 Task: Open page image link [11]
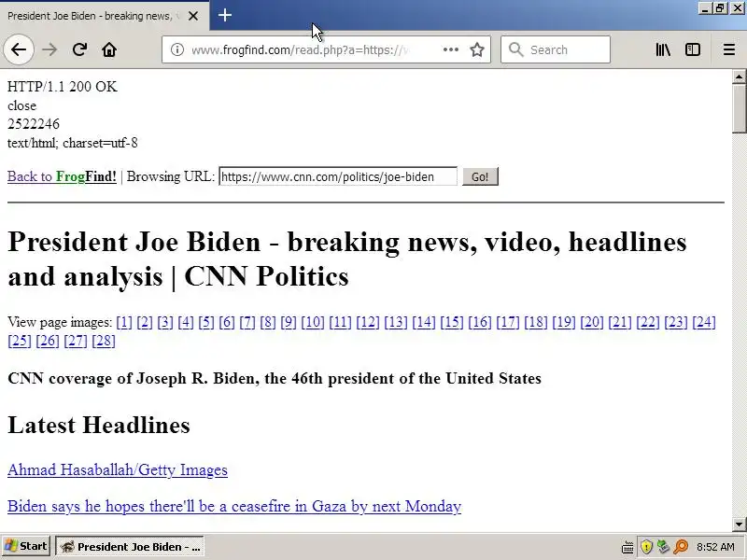[x=340, y=322]
